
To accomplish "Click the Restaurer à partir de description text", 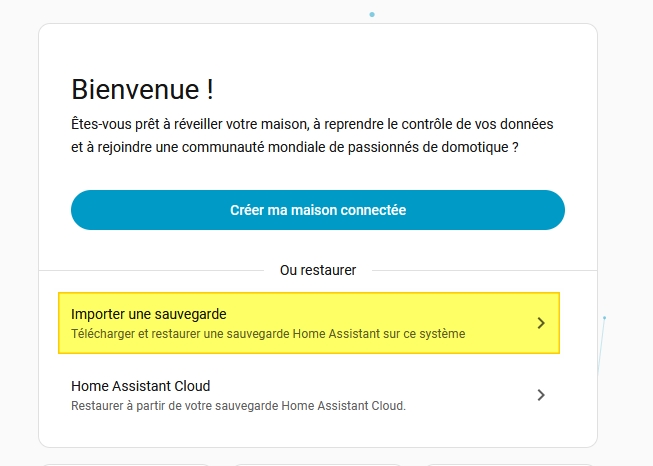I will pyautogui.click(x=238, y=405).
